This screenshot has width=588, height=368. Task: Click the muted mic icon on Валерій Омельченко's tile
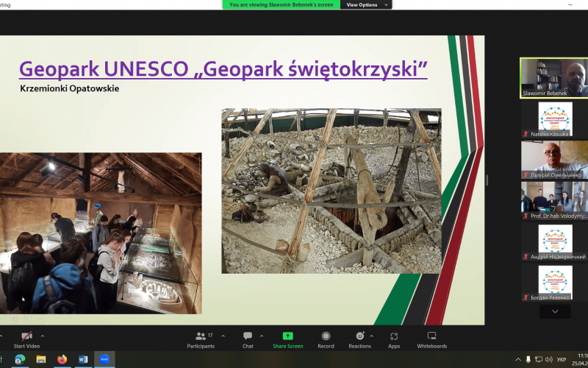[x=526, y=175]
